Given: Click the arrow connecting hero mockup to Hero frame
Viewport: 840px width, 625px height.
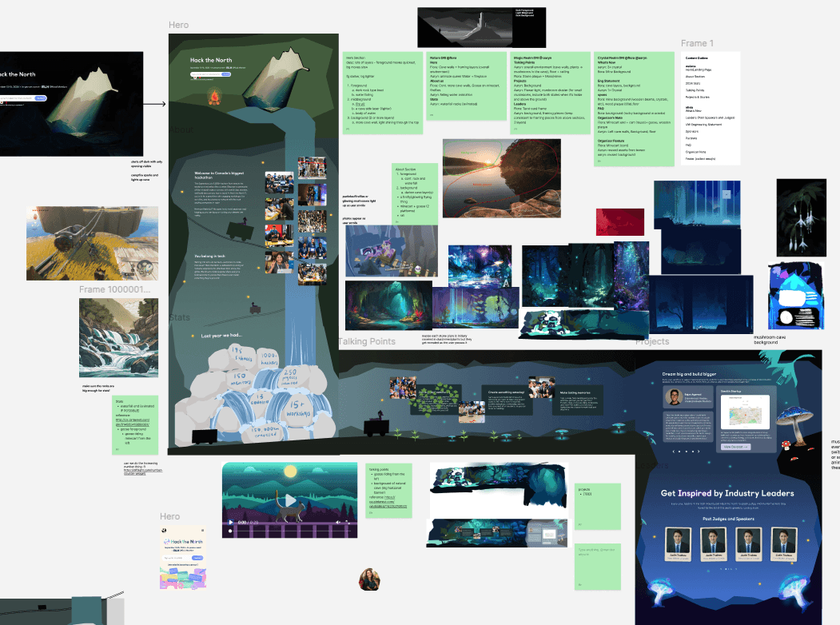Looking at the screenshot, I should (155, 104).
